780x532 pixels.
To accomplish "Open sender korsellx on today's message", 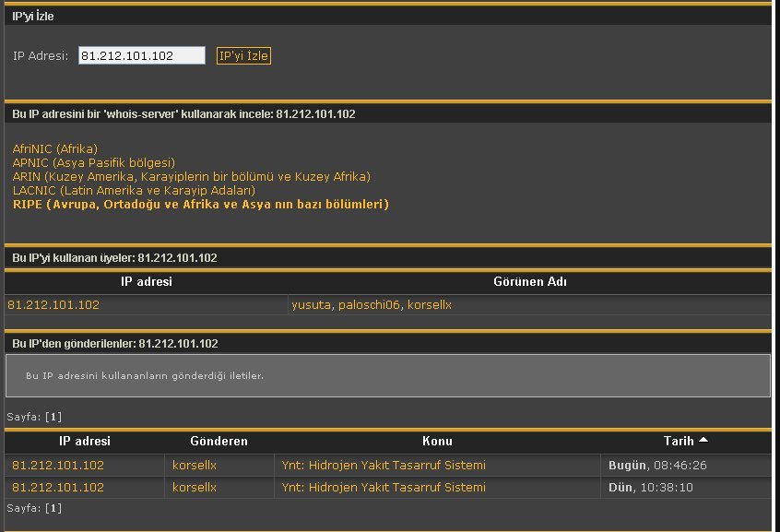I will click(195, 466).
